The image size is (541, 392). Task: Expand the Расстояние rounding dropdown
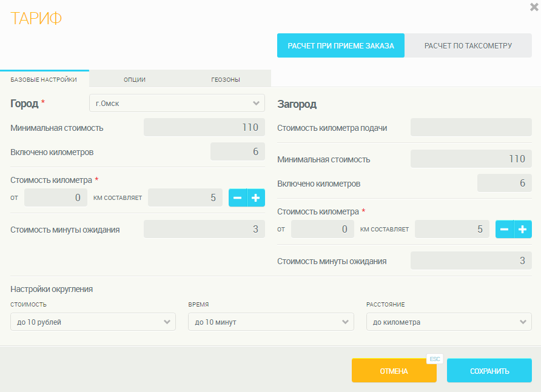(449, 322)
